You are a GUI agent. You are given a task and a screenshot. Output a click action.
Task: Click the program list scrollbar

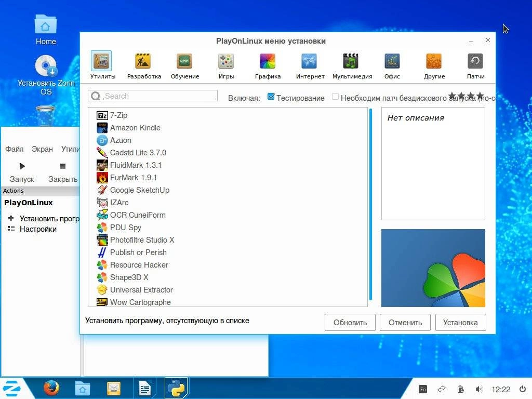click(370, 204)
